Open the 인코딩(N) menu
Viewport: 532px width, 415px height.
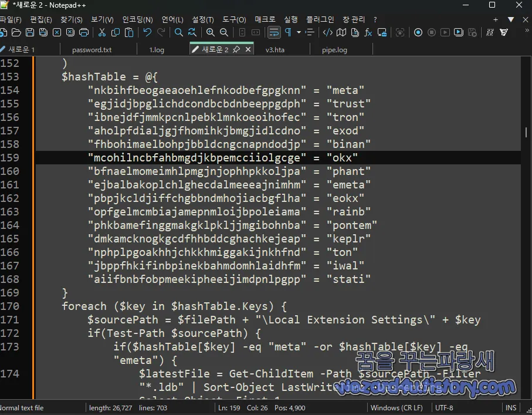pyautogui.click(x=137, y=20)
